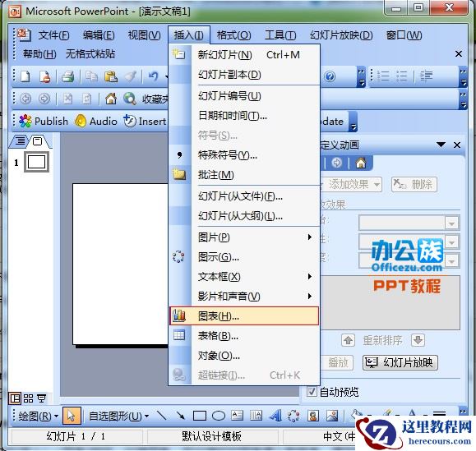
Task: Open the 格式(O) menu
Action: point(233,35)
